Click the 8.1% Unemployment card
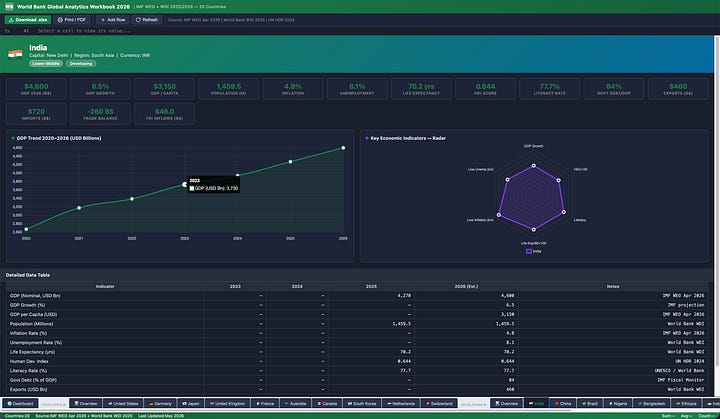This screenshot has height=419, width=720. (357, 89)
